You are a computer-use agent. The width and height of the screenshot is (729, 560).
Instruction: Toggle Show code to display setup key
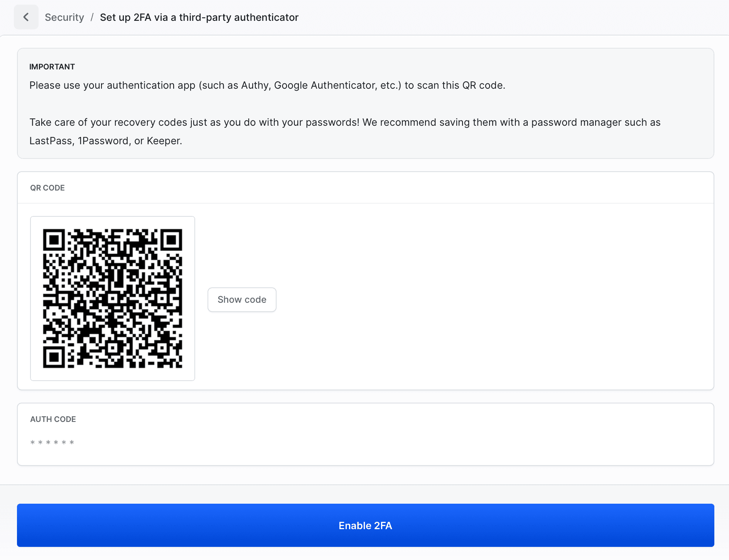241,299
